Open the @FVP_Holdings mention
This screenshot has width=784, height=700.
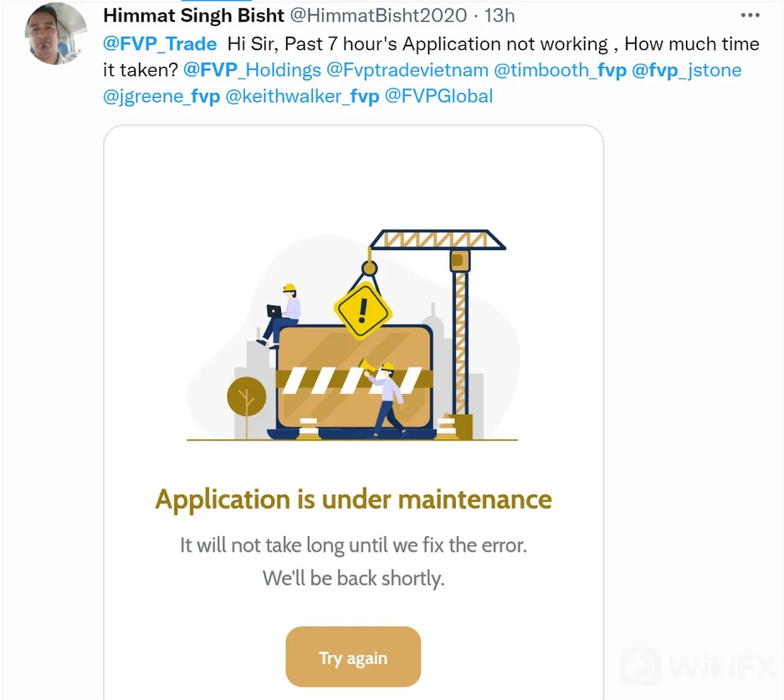(x=252, y=71)
